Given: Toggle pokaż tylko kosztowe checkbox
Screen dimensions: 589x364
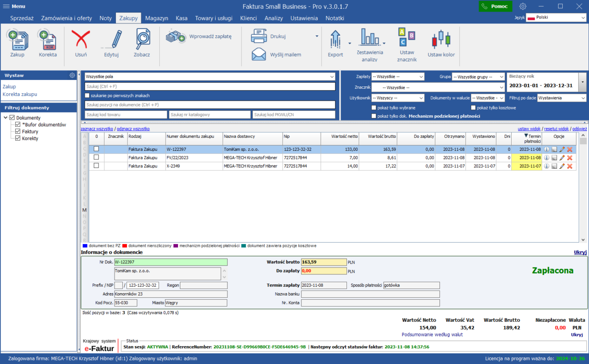Looking at the screenshot, I should [x=474, y=108].
